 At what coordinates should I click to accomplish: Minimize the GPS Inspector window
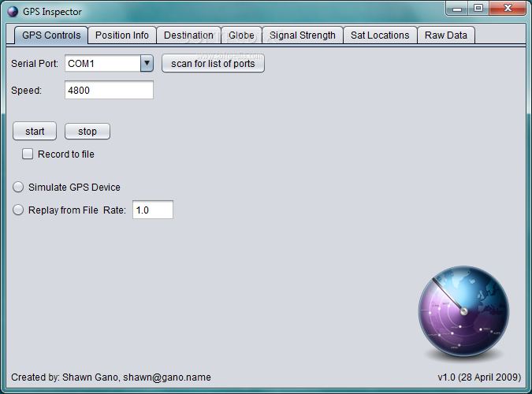[457, 9]
